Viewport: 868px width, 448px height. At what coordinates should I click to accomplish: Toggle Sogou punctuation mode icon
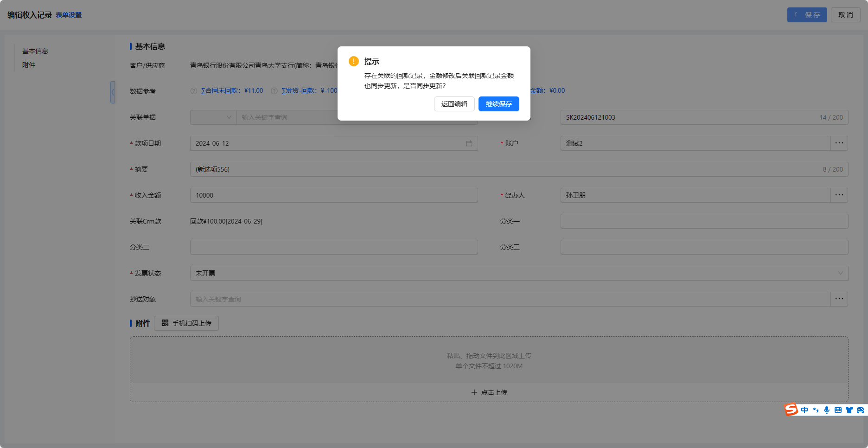pyautogui.click(x=816, y=410)
